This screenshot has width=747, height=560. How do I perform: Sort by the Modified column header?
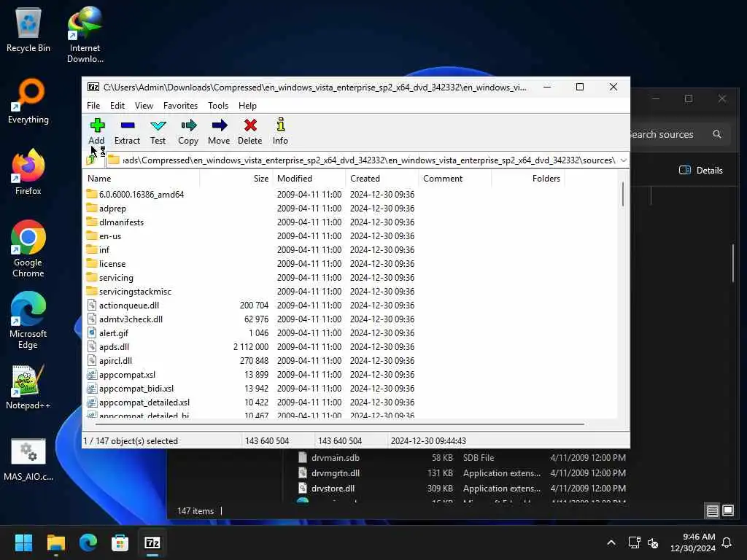pos(309,179)
